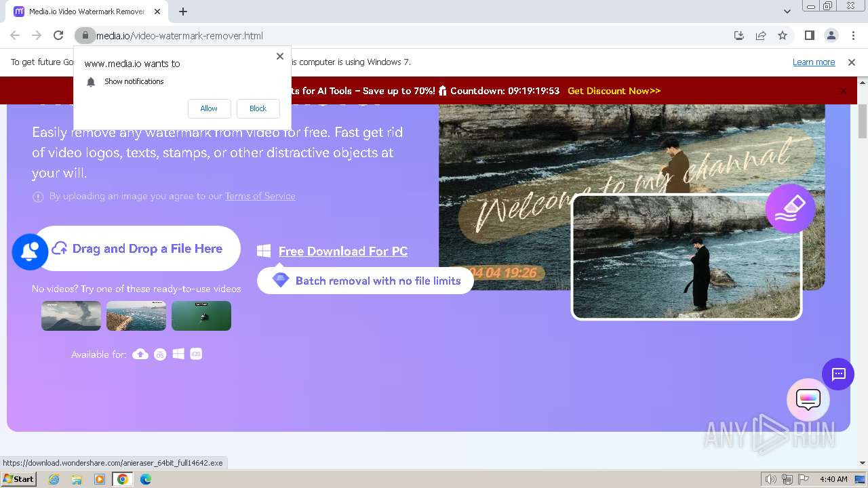Screen dimensions: 868x488
Task: Click the install app icon in address bar
Action: click(x=739, y=35)
